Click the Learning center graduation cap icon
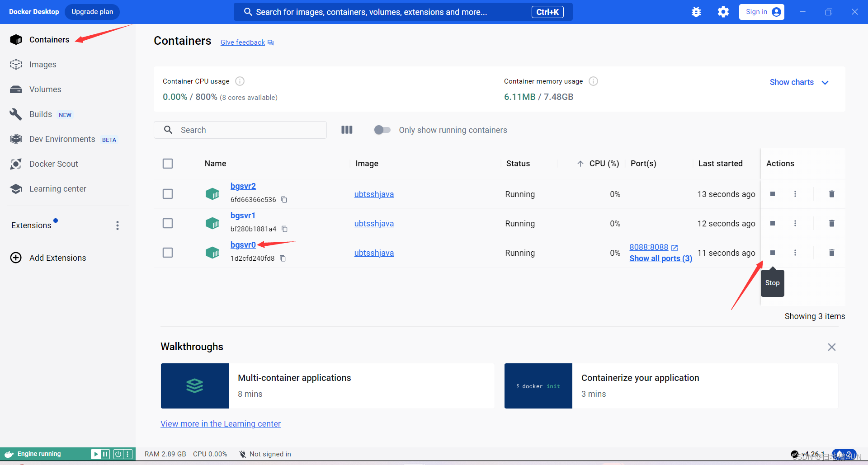868x465 pixels. 16,189
